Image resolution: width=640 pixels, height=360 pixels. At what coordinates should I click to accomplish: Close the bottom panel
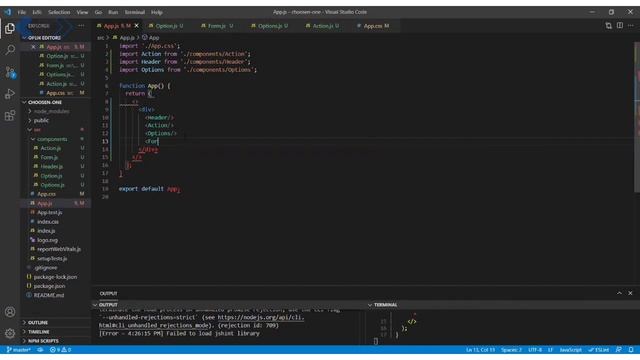pyautogui.click(x=630, y=293)
